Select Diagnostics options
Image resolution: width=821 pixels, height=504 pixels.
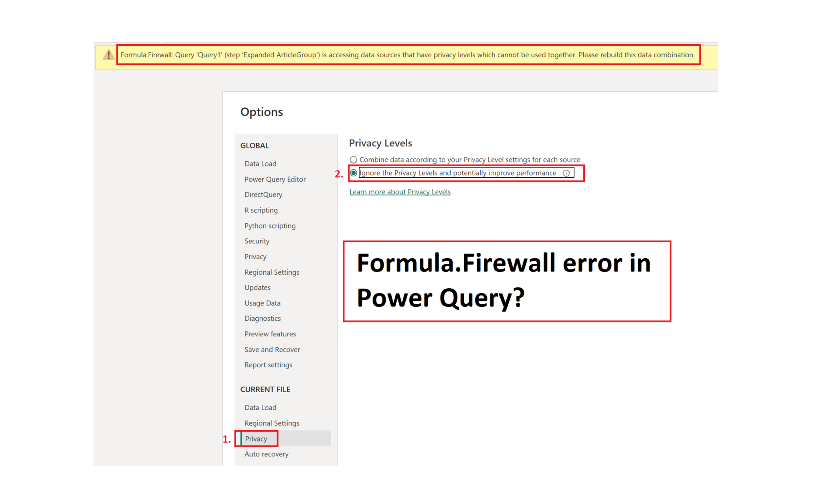(x=263, y=318)
